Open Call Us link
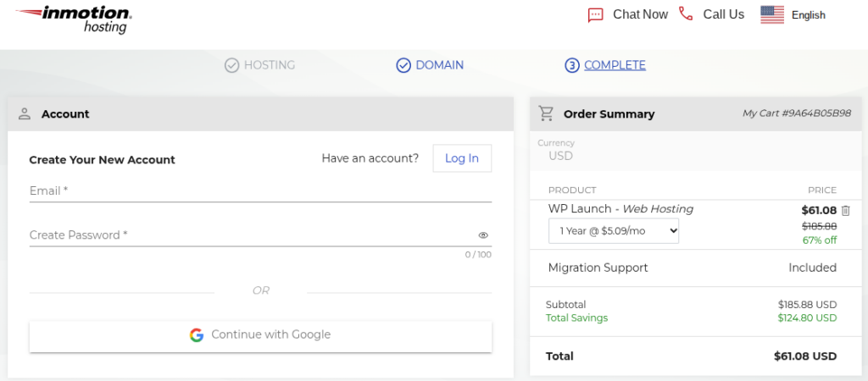The width and height of the screenshot is (868, 381). (x=724, y=14)
